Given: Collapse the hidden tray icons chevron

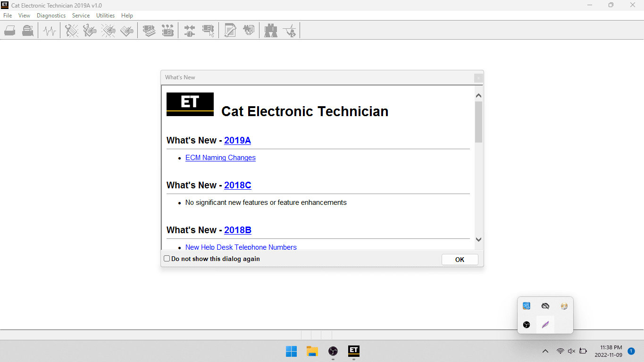Looking at the screenshot, I should pyautogui.click(x=545, y=351).
